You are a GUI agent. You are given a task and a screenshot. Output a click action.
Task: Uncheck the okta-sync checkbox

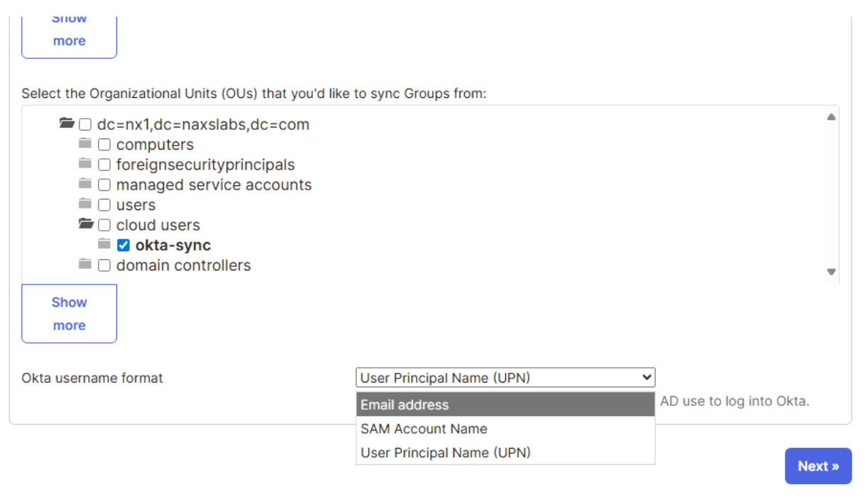(x=123, y=246)
